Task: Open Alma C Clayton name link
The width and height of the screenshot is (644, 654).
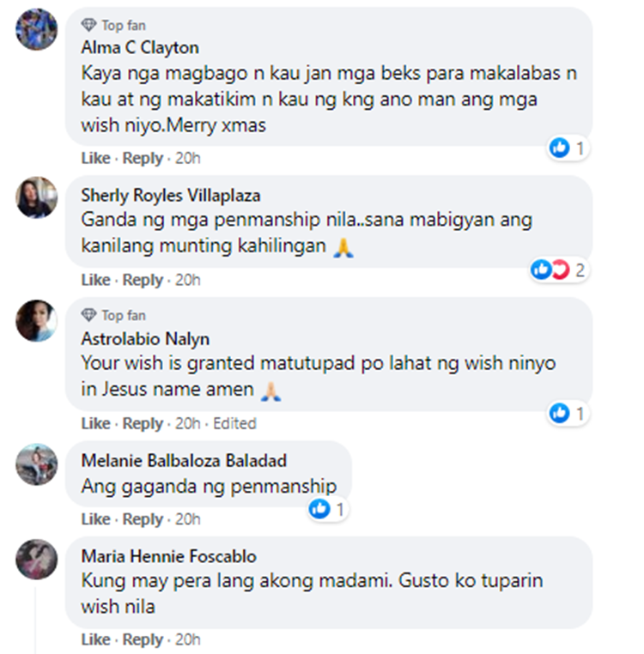Action: [140, 47]
